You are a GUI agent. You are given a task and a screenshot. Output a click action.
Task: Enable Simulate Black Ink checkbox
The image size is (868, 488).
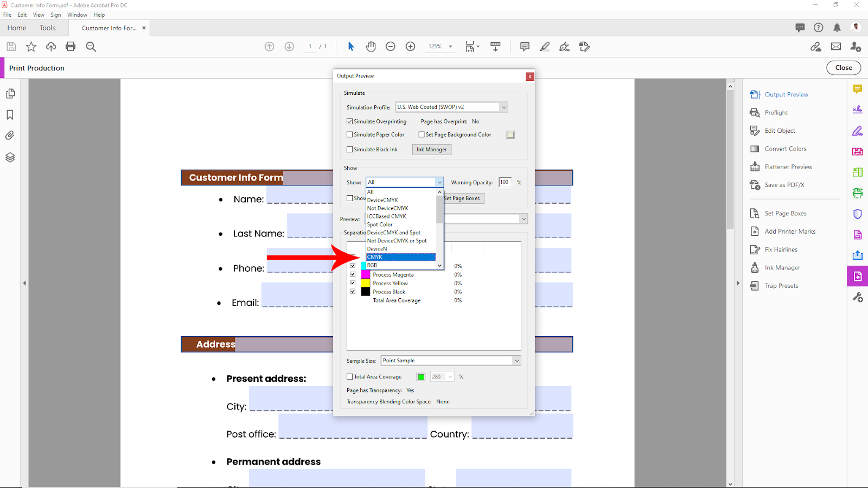pos(350,150)
